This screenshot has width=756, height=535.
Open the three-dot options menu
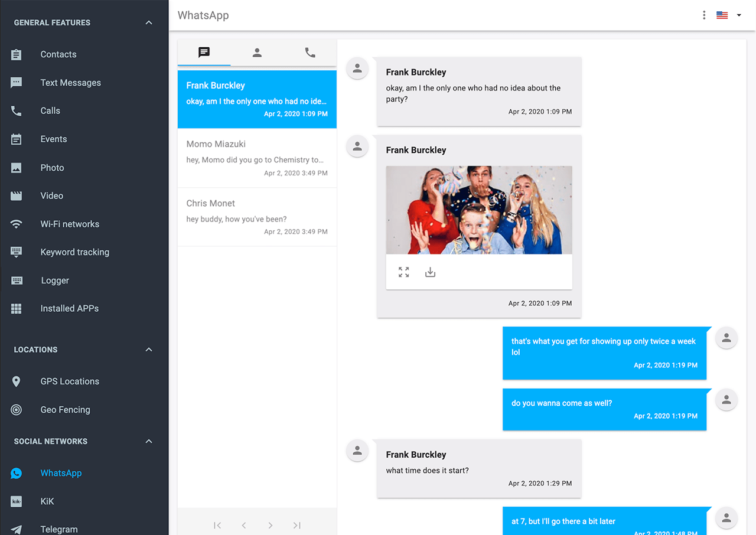(703, 15)
